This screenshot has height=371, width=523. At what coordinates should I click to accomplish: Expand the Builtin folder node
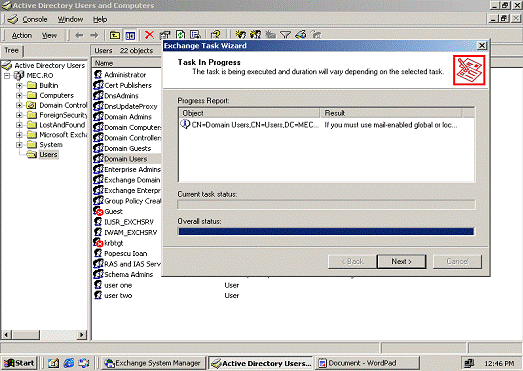[19, 86]
